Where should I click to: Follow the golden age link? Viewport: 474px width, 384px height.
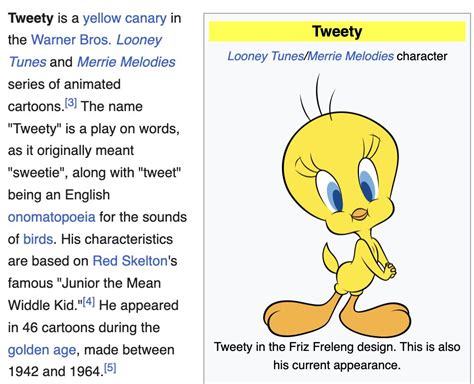(42, 350)
